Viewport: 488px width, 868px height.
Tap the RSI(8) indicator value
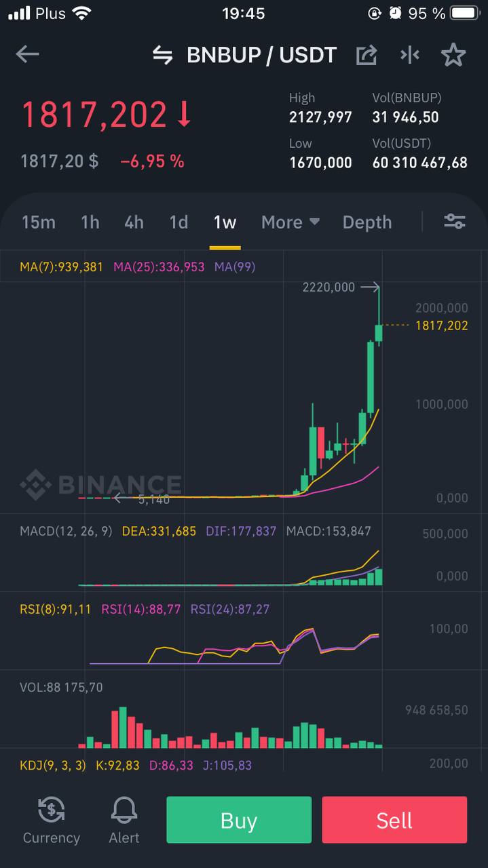pos(56,609)
